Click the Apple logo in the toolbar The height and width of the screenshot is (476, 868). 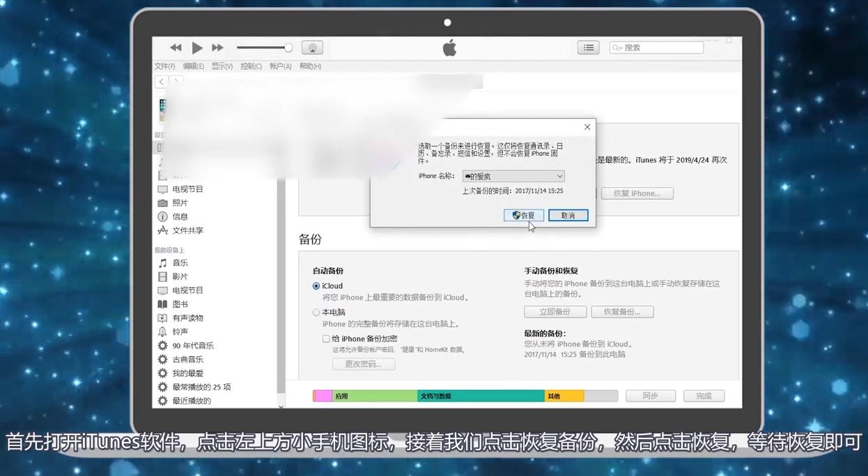point(449,47)
